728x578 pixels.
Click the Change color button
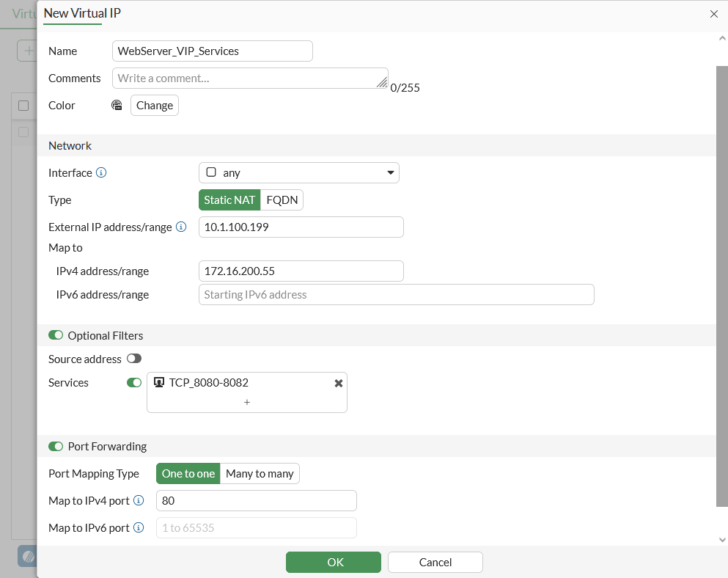[155, 106]
